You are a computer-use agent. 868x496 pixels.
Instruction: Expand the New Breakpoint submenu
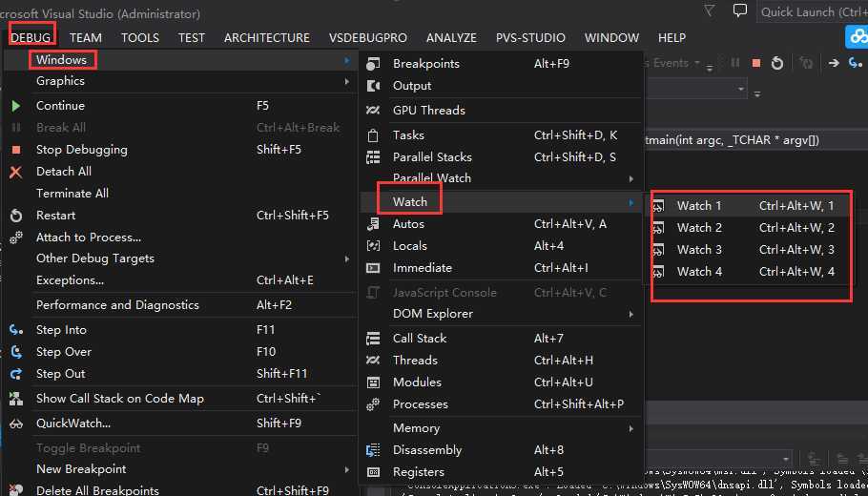pyautogui.click(x=347, y=469)
